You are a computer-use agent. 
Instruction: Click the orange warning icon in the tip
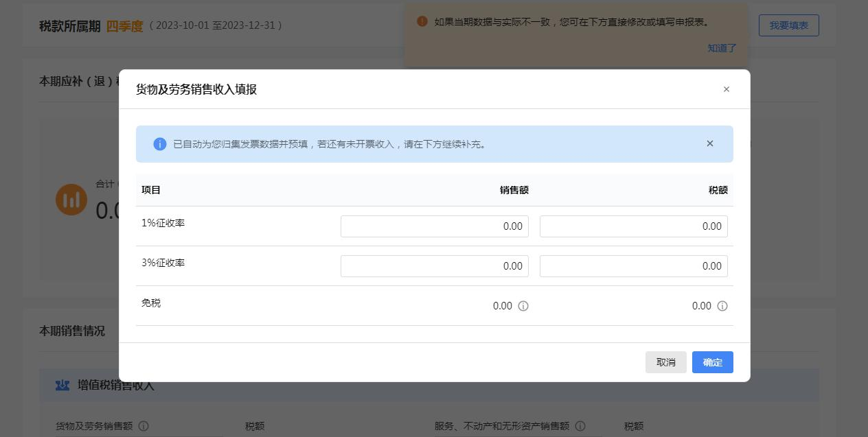(x=422, y=21)
